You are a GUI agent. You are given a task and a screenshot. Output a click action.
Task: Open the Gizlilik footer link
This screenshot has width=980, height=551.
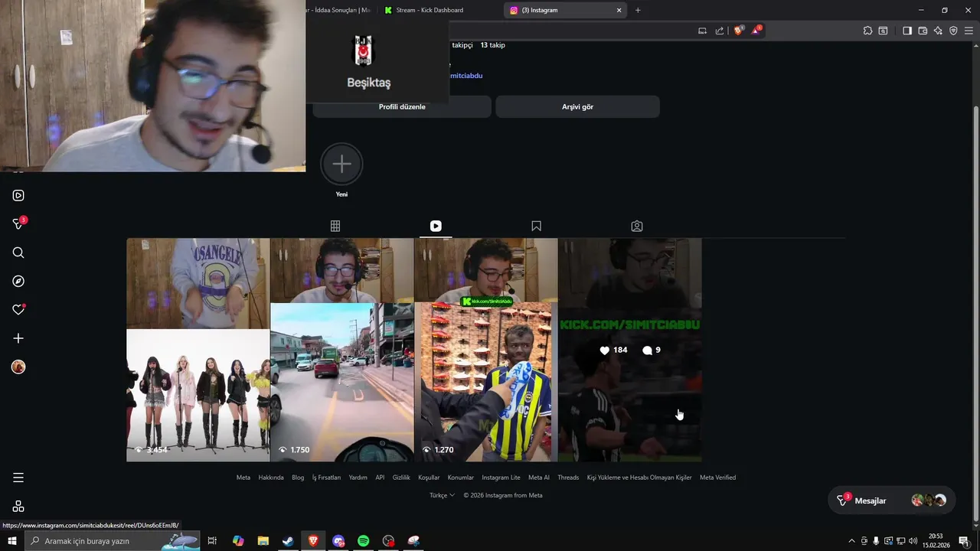click(x=401, y=478)
